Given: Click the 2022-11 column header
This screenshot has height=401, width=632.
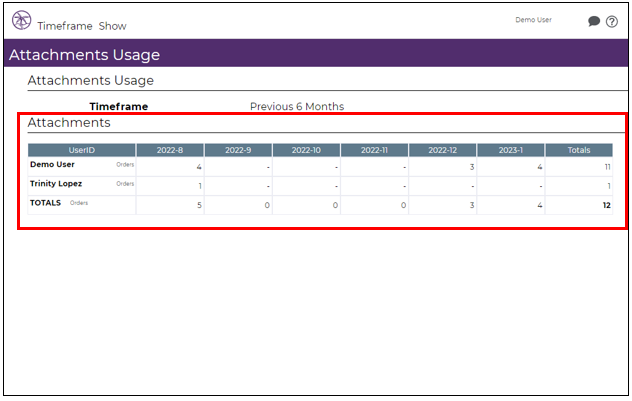Looking at the screenshot, I should click(x=374, y=150).
